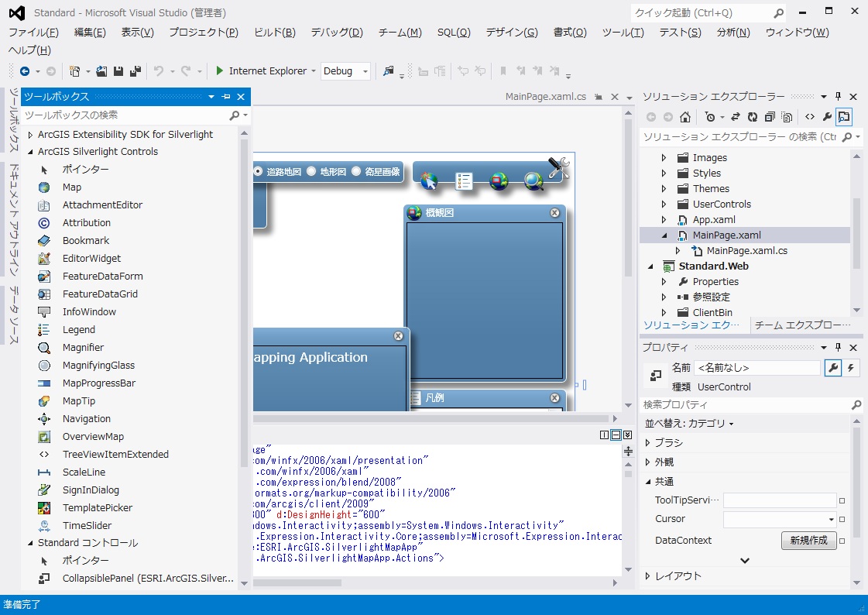Select the OverviewMap toolbox control
This screenshot has width=868, height=615.
pyautogui.click(x=93, y=437)
